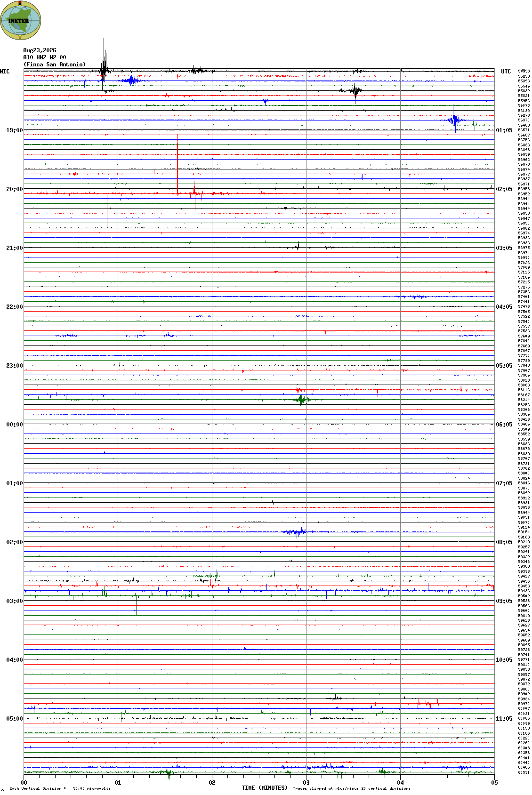The width and height of the screenshot is (532, 795).
Task: Click the trace value 55546
Action: click(x=524, y=86)
